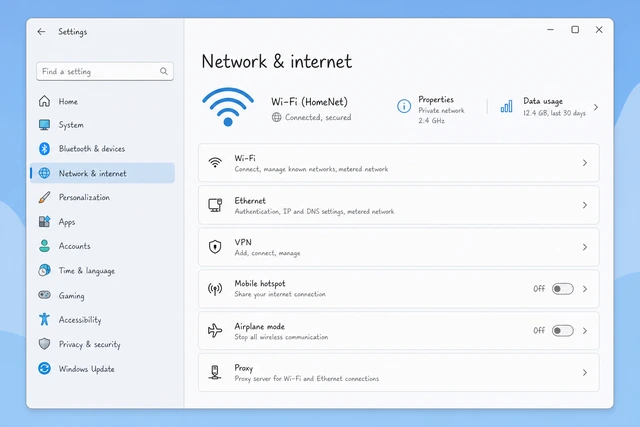The height and width of the screenshot is (427, 640).
Task: Click the Windows Update sync icon
Action: [44, 368]
